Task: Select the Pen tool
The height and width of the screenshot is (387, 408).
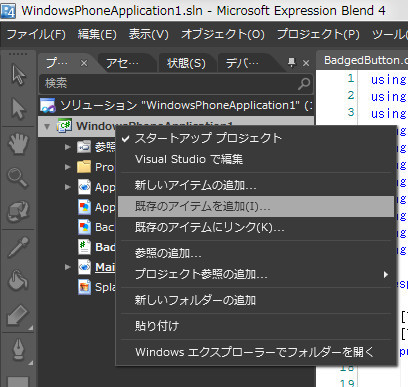Action: point(18,350)
